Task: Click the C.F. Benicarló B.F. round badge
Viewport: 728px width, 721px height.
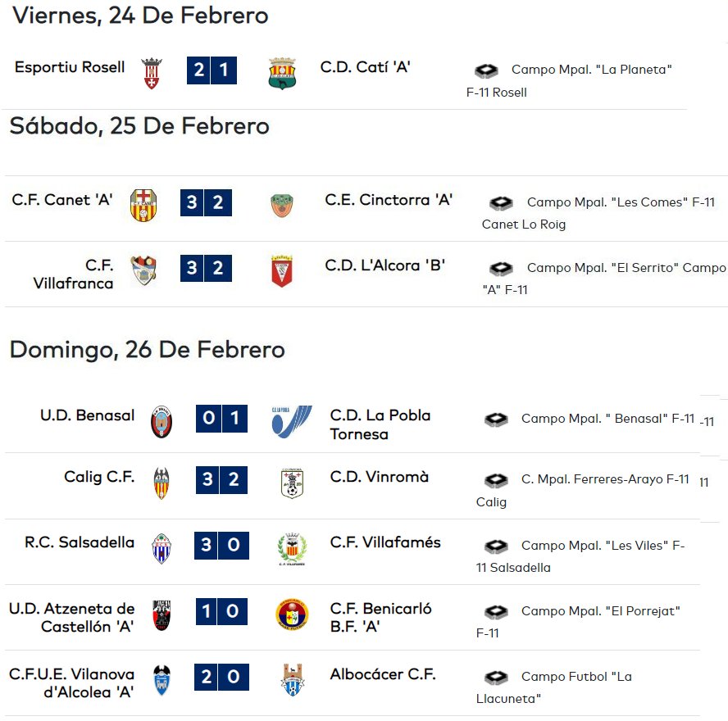Action: tap(292, 614)
